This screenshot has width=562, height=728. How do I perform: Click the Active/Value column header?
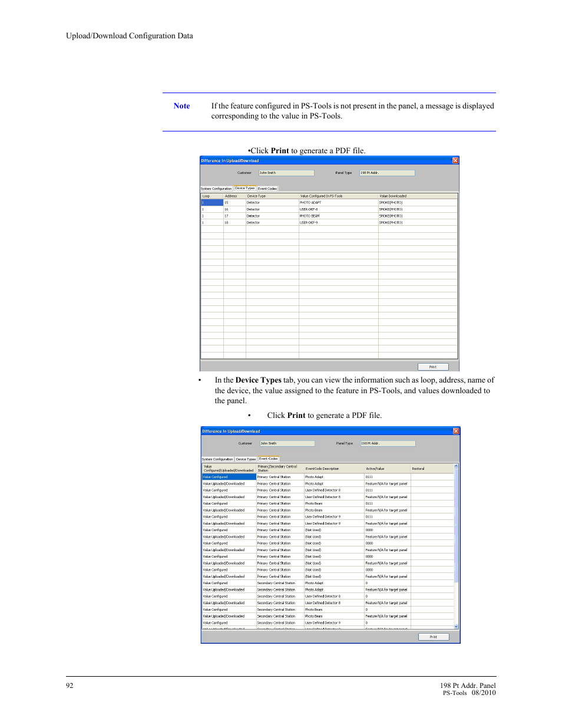388,469
